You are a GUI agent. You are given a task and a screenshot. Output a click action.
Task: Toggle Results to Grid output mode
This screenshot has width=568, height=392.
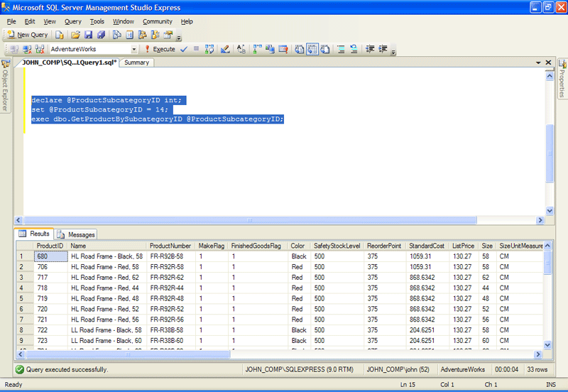[312, 49]
